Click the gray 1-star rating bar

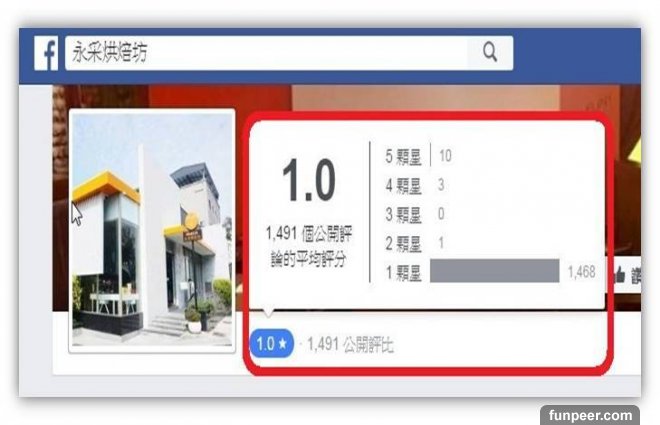pos(495,271)
